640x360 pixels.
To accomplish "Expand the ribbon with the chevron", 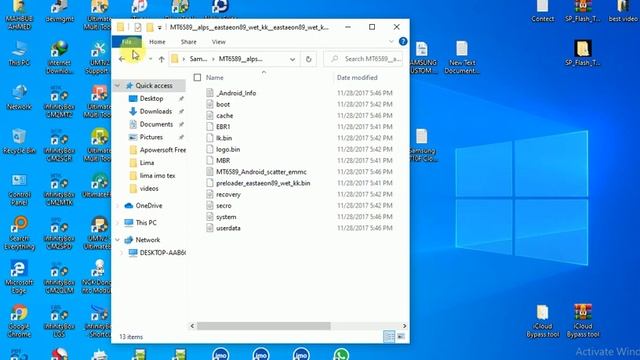I will [x=391, y=42].
